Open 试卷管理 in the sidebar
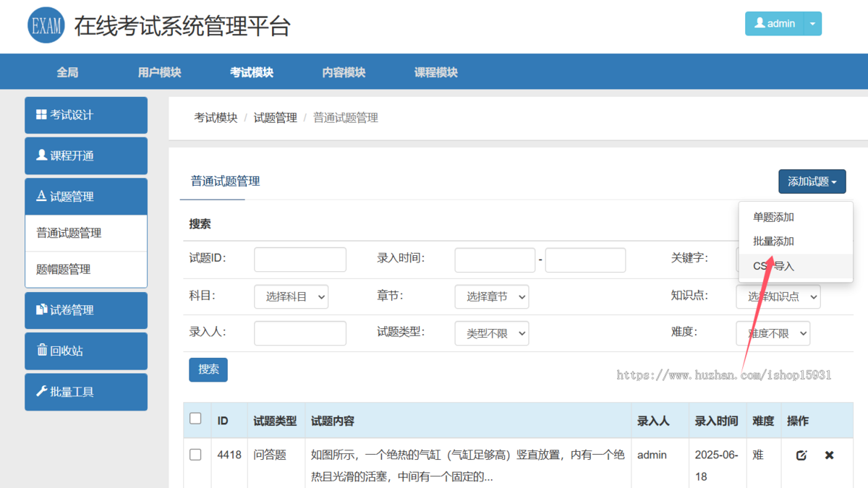This screenshot has width=868, height=488. click(x=86, y=310)
